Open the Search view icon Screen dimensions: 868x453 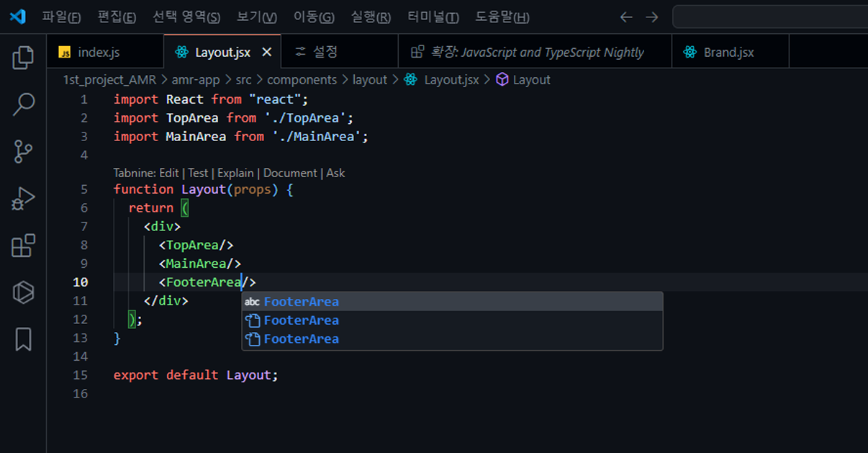[23, 104]
